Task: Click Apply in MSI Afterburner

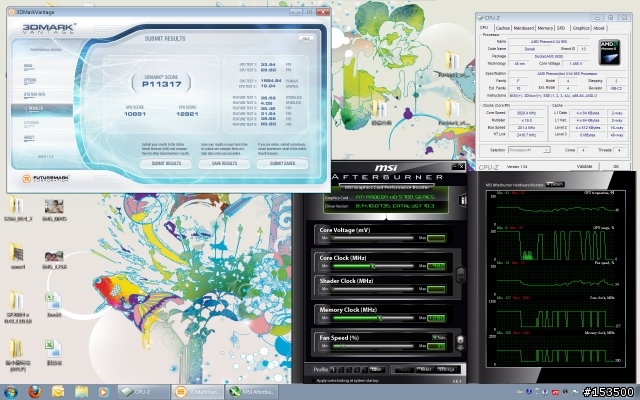Action: coord(404,369)
